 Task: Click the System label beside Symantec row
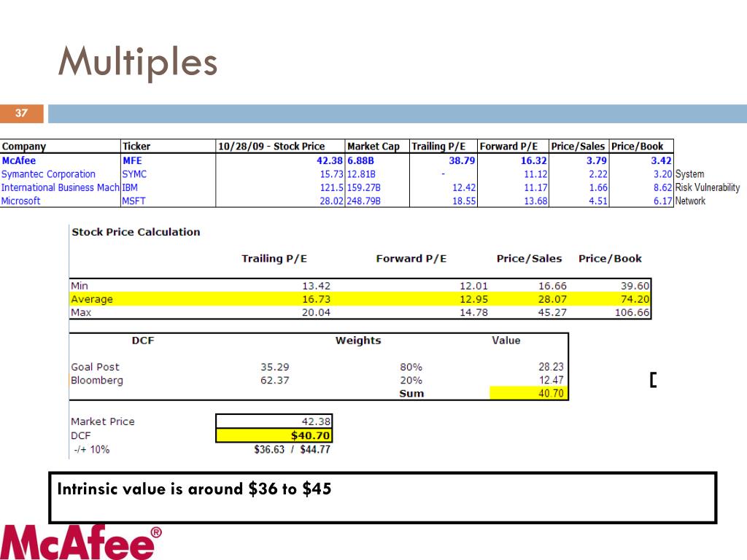point(689,174)
